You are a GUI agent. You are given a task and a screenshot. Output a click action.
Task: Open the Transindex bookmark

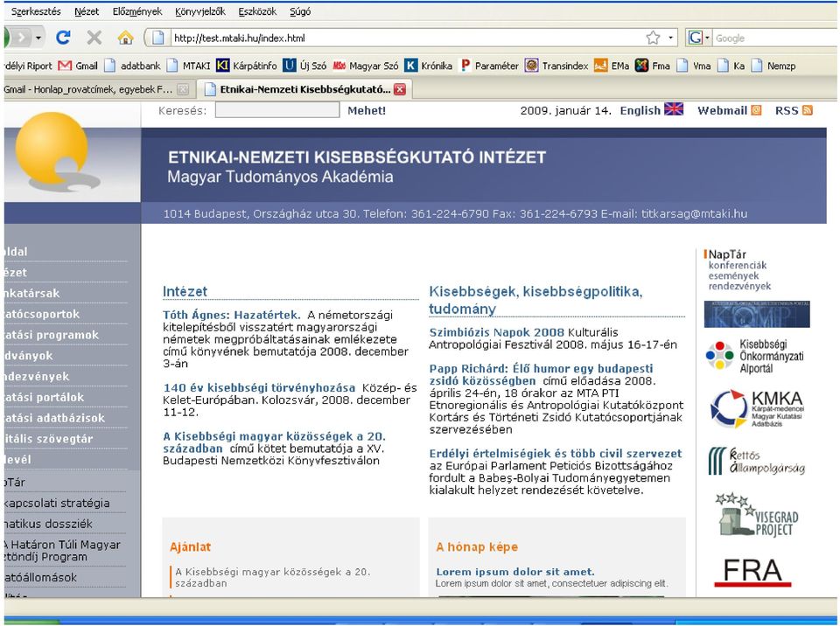[556, 66]
